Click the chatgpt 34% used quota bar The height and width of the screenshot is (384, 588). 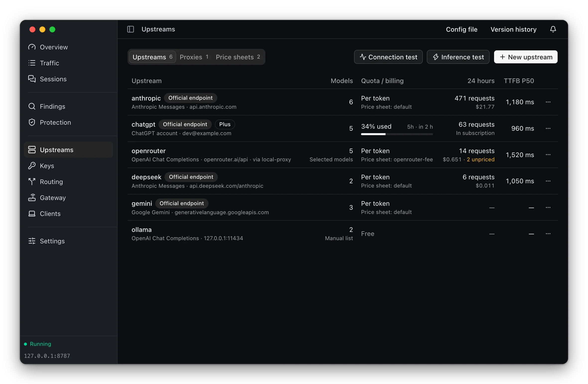(x=397, y=134)
